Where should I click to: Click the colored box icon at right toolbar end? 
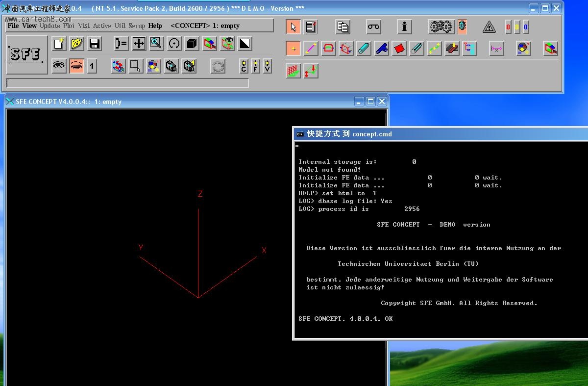coord(551,48)
